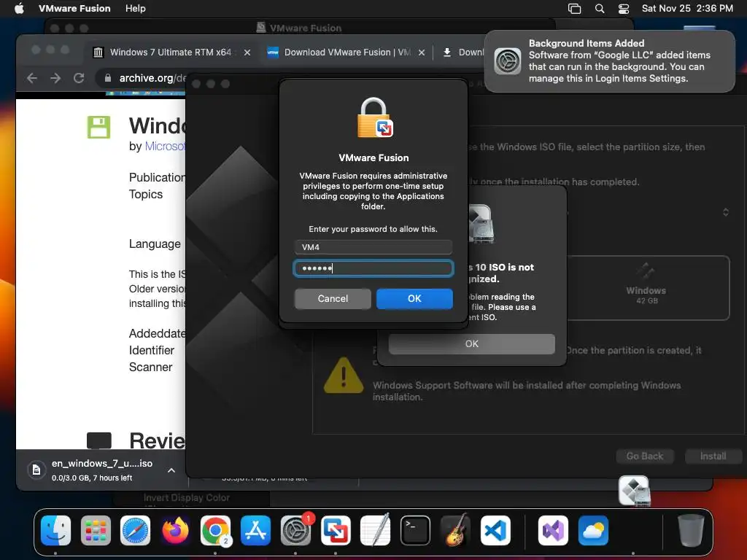Open the VMware Fusion menu in menu bar
Image resolution: width=747 pixels, height=560 pixels.
pyautogui.click(x=74, y=9)
